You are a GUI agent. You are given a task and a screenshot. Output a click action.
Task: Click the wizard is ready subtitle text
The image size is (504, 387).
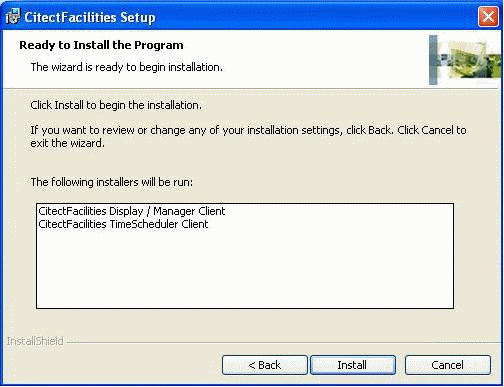tap(127, 67)
